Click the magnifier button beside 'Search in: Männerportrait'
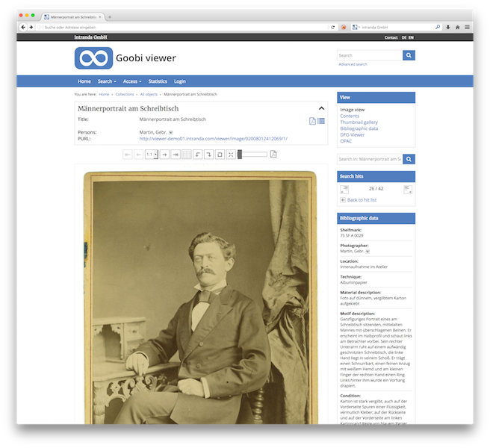The height and width of the screenshot is (448, 490). tap(409, 159)
